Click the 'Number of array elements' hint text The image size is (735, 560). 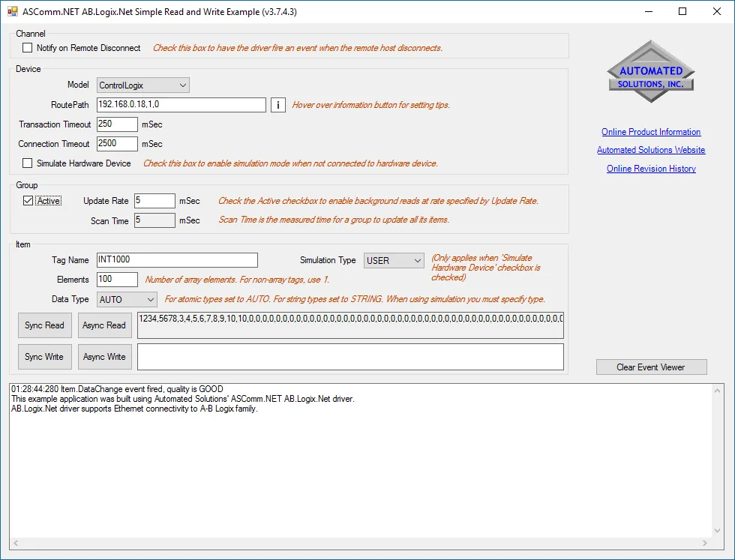coord(237,280)
